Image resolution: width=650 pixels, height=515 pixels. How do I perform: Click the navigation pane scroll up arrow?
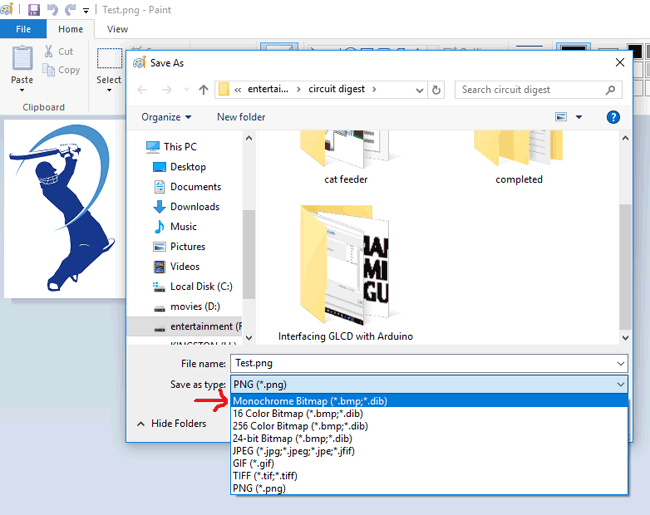[x=249, y=138]
